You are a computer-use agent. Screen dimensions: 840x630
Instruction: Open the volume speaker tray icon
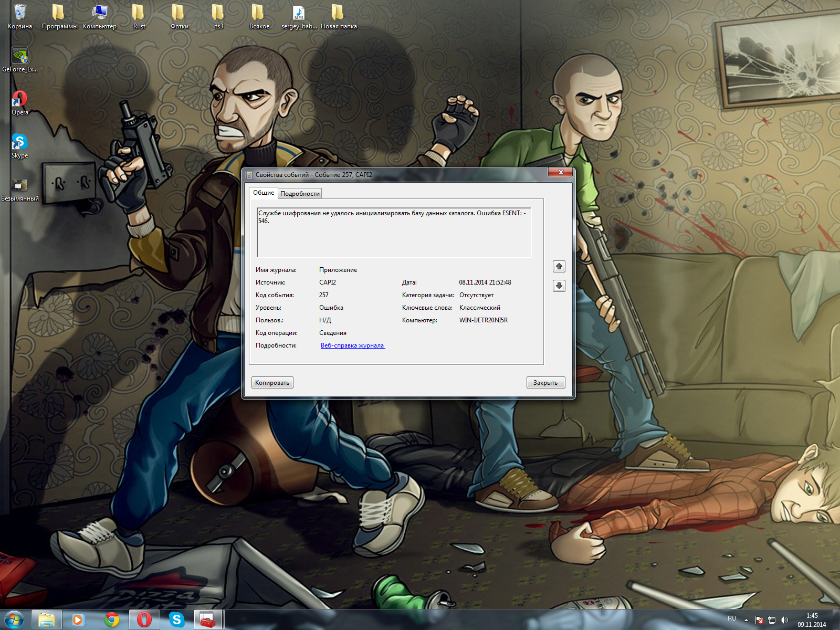[784, 620]
